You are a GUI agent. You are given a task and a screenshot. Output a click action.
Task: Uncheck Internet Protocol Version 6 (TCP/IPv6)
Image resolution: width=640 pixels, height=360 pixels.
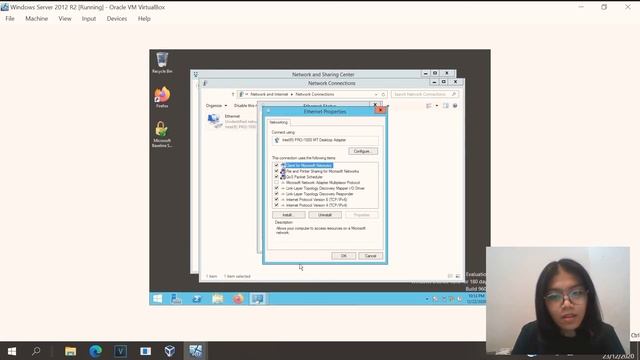click(276, 200)
